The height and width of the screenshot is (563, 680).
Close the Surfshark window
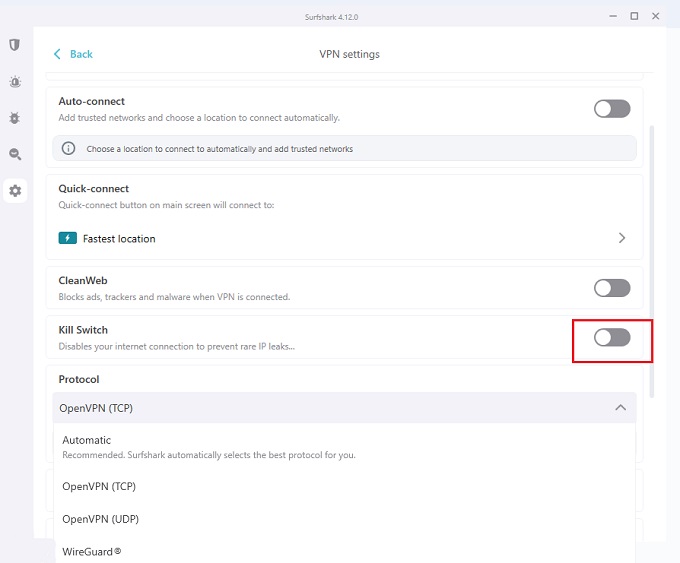tap(656, 16)
